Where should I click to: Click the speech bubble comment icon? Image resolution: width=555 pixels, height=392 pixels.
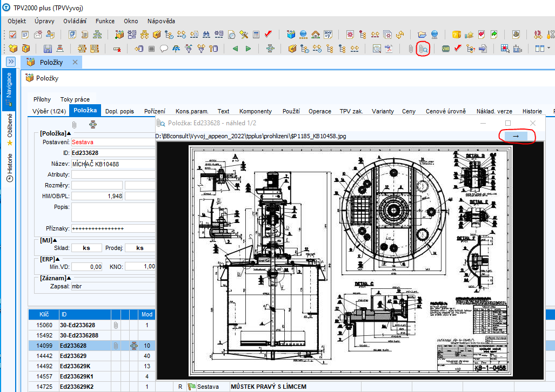tap(164, 49)
